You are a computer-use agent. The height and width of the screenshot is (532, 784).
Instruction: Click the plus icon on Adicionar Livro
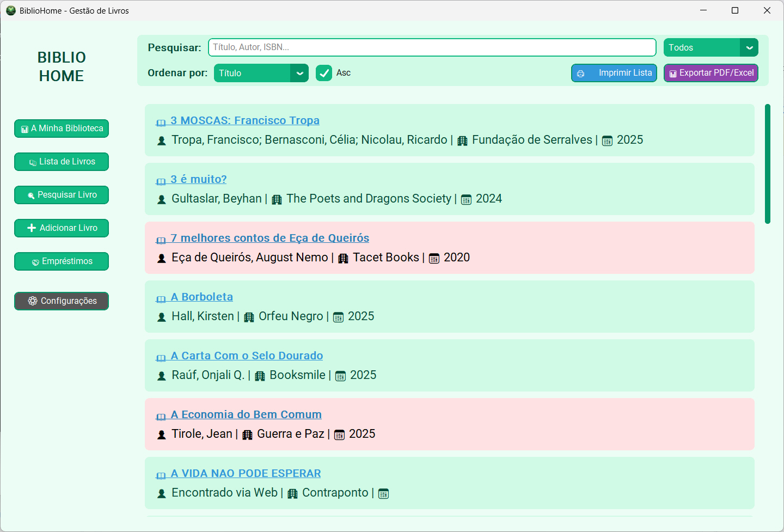tap(32, 228)
